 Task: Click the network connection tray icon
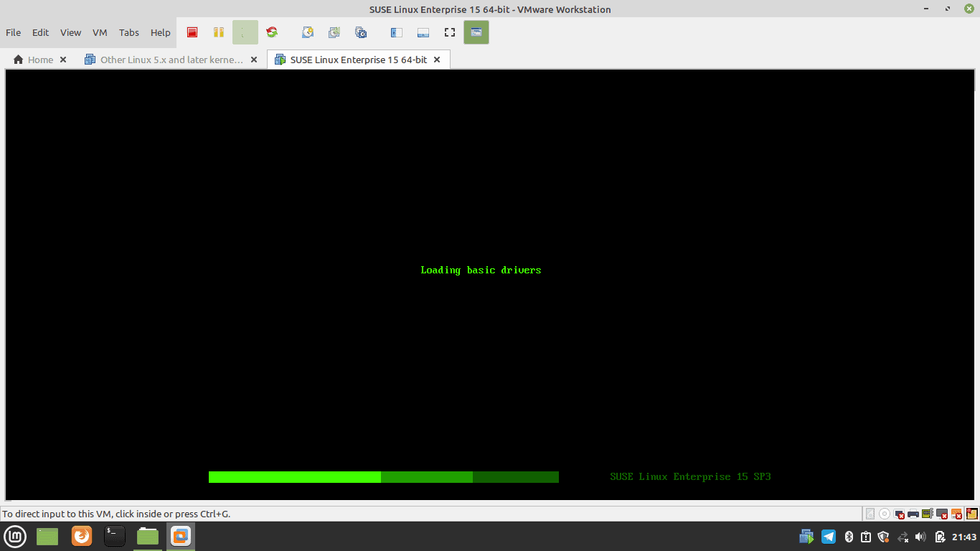[x=903, y=537]
